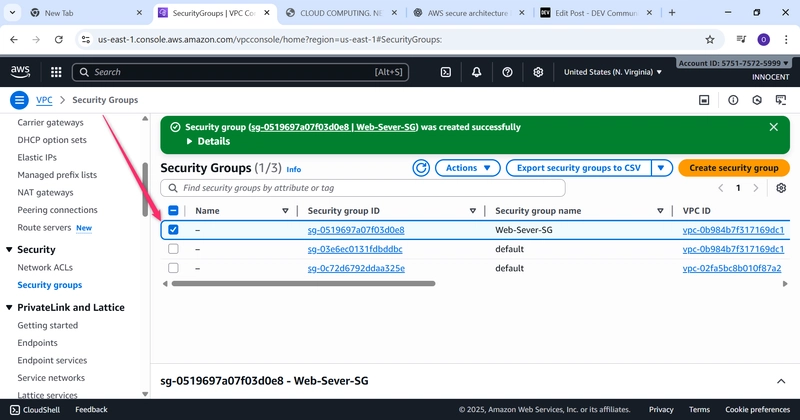Open Chrome three-dot menu

[x=786, y=39]
